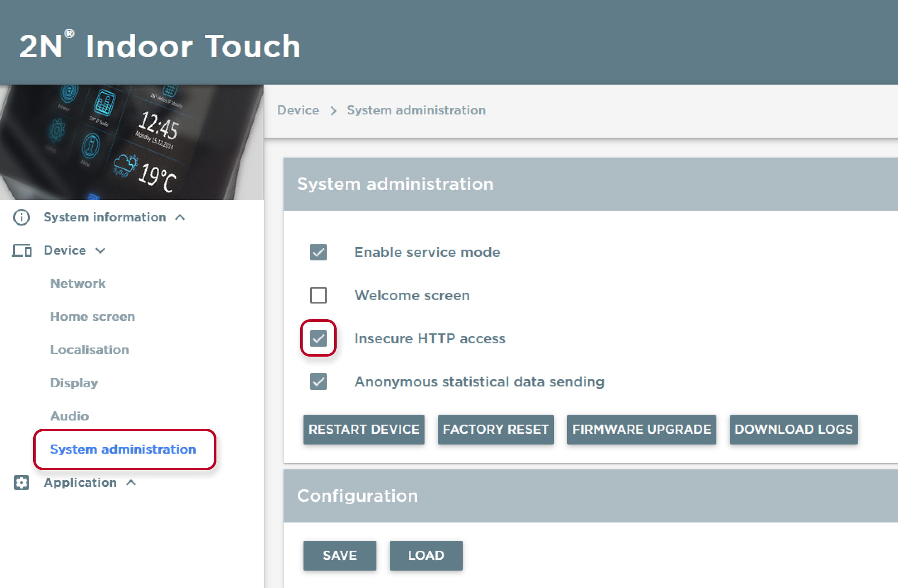Expand System information chevron
Screen dimensions: 898x588
(180, 217)
